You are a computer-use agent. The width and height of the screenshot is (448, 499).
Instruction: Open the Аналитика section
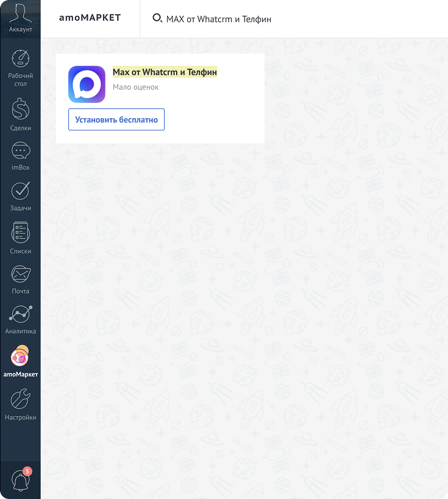pyautogui.click(x=20, y=319)
